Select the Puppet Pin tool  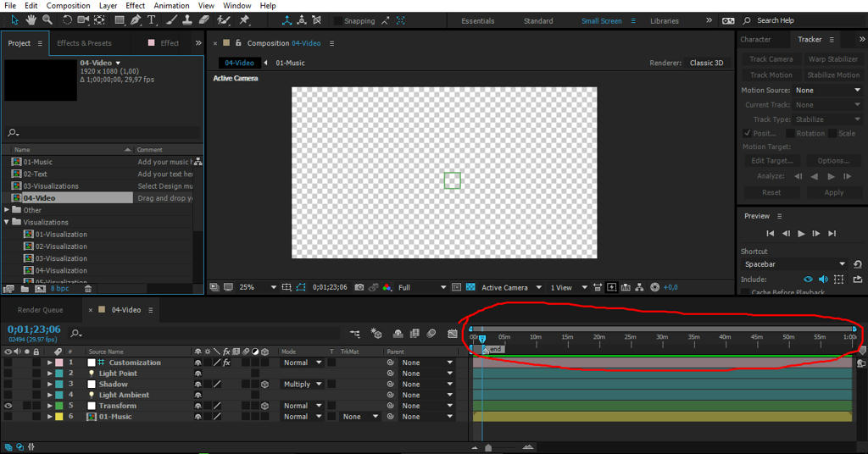tap(244, 20)
